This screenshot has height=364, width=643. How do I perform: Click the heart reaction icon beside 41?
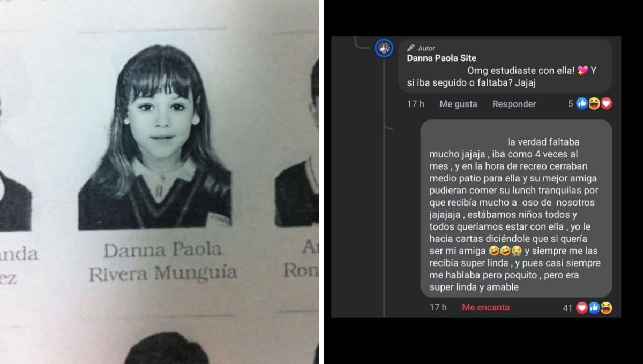pyautogui.click(x=582, y=308)
